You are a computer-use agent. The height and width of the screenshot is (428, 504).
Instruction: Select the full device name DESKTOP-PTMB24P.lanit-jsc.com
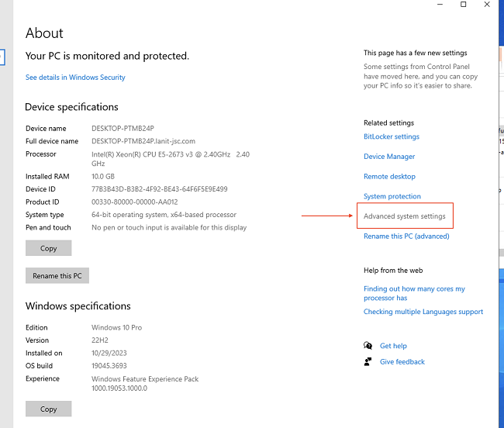(x=143, y=141)
